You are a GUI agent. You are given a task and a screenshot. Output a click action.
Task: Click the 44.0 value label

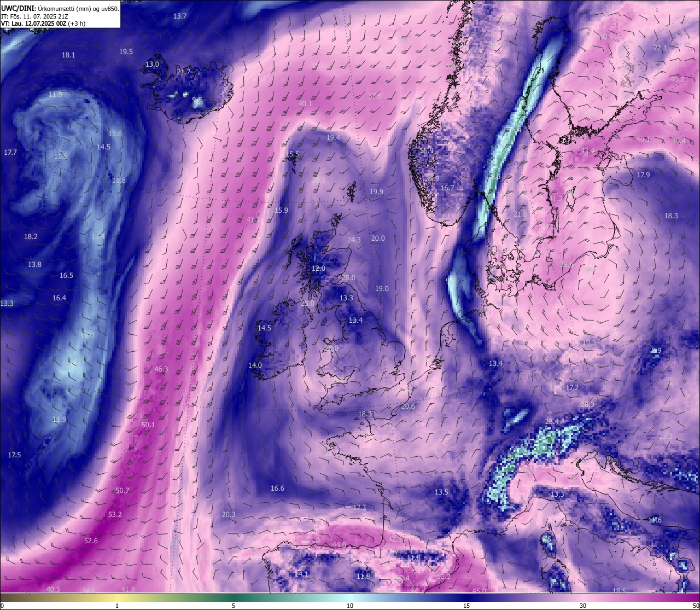[339, 545]
